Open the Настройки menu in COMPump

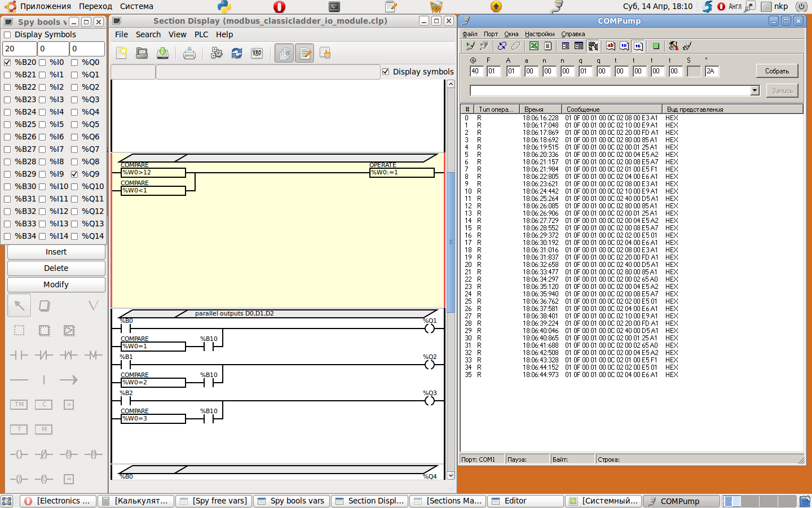tap(540, 34)
